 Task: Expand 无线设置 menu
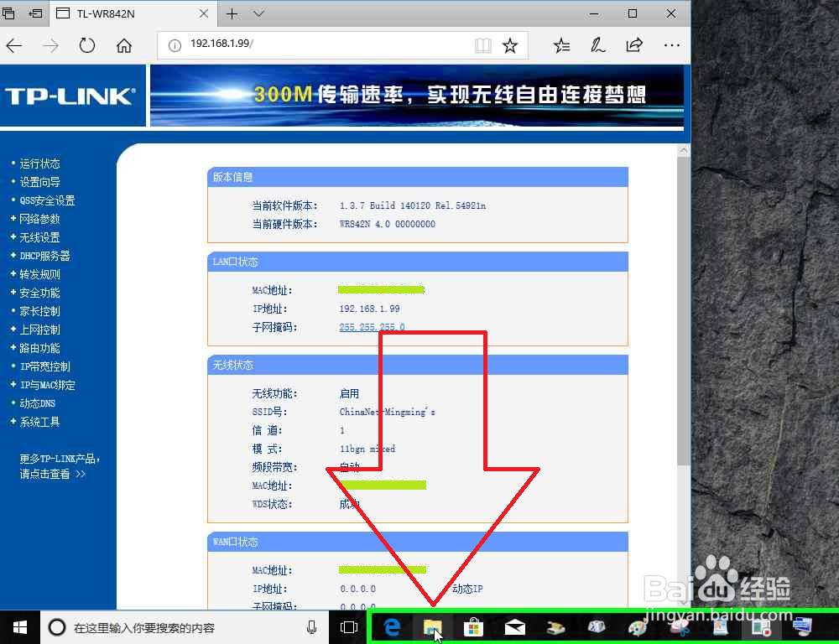click(39, 237)
